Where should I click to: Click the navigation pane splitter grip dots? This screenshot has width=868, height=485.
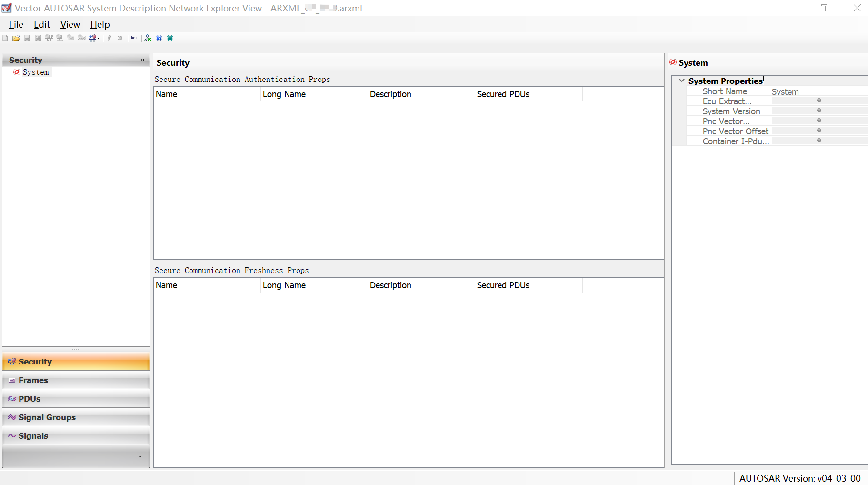76,349
